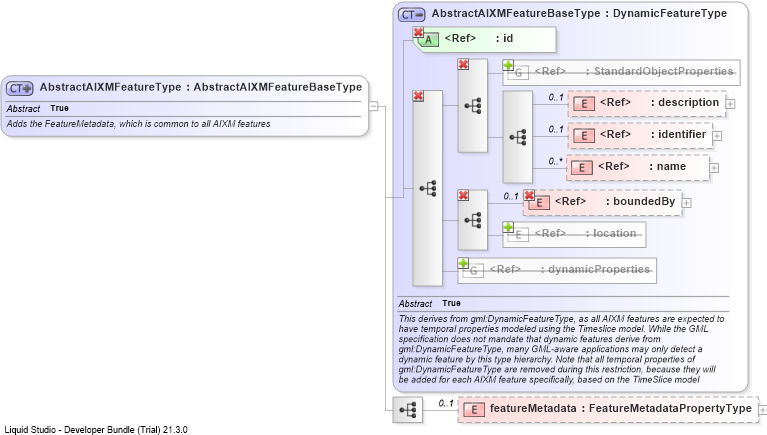Click the 0..1 cardinality beside boundedBy
Viewport: 767px width, 435px height.
511,196
